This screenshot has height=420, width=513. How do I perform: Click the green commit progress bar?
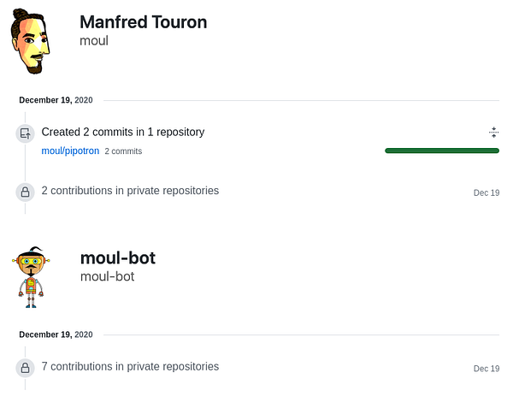(441, 151)
